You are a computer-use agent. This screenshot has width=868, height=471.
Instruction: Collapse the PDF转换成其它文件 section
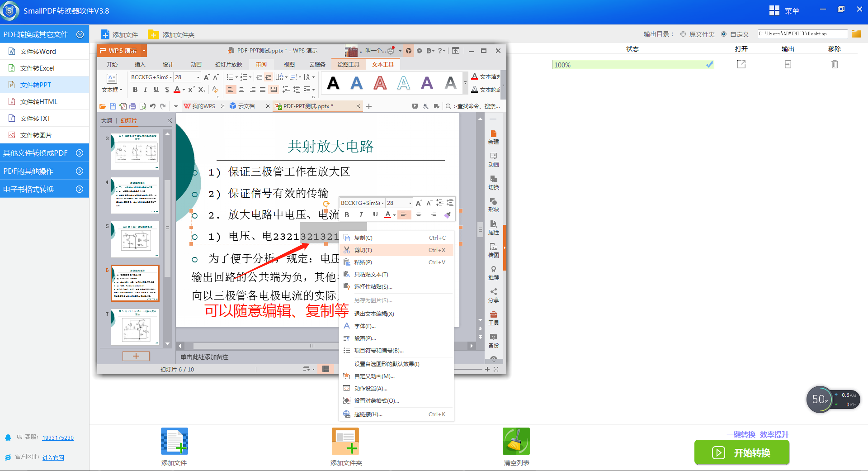click(44, 34)
